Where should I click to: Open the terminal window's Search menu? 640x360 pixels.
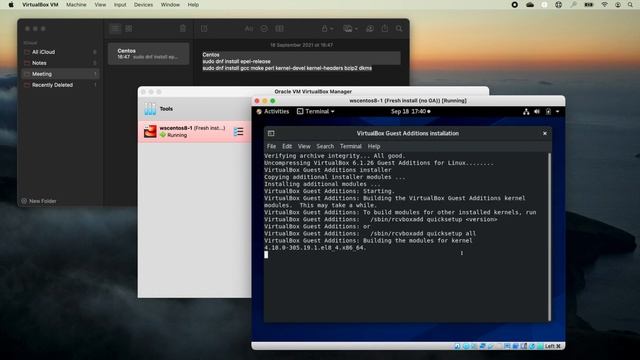325,146
